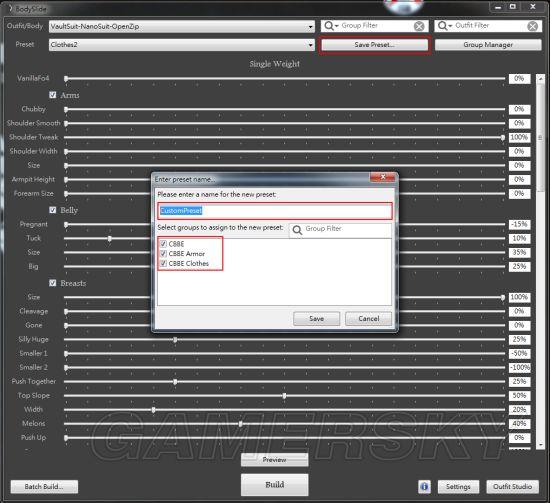Clear the Outfit Filter with X icon
This screenshot has width=550, height=503.
click(x=532, y=26)
